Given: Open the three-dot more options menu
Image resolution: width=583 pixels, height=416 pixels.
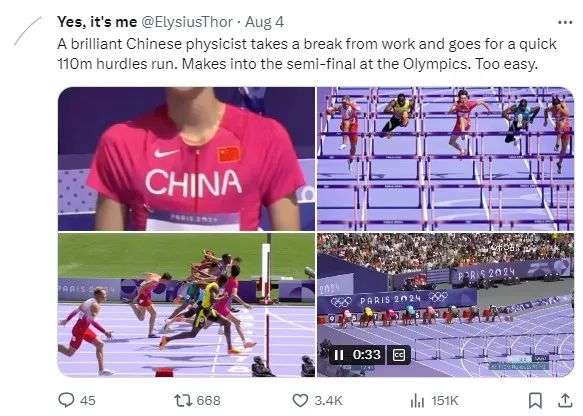Looking at the screenshot, I should pyautogui.click(x=565, y=22).
